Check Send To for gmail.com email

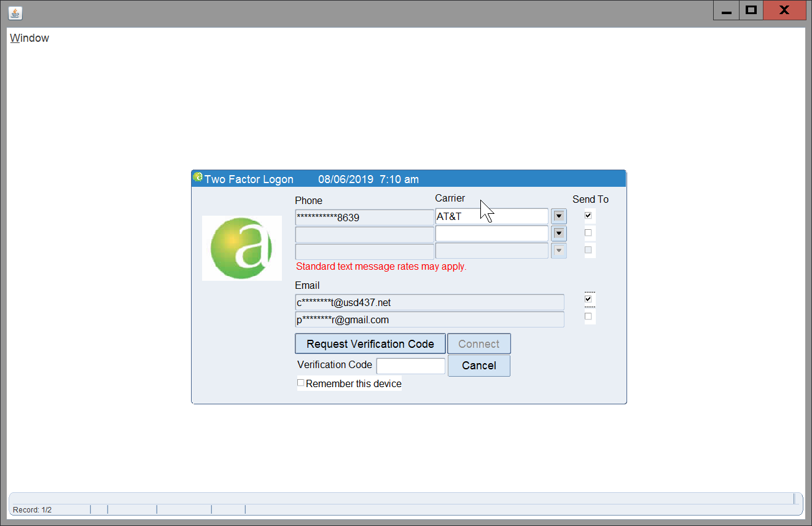(x=588, y=316)
